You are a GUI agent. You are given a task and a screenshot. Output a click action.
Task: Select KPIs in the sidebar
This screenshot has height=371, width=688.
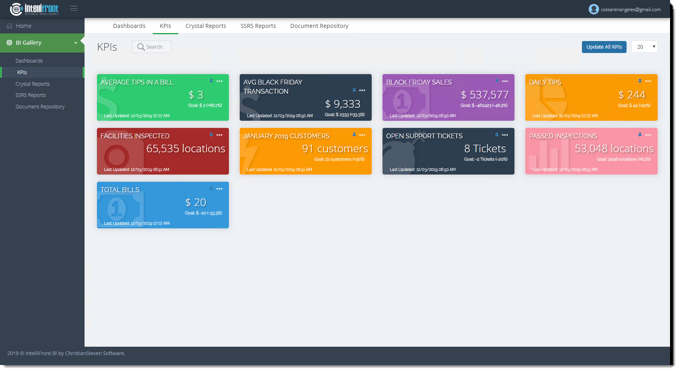click(x=22, y=72)
